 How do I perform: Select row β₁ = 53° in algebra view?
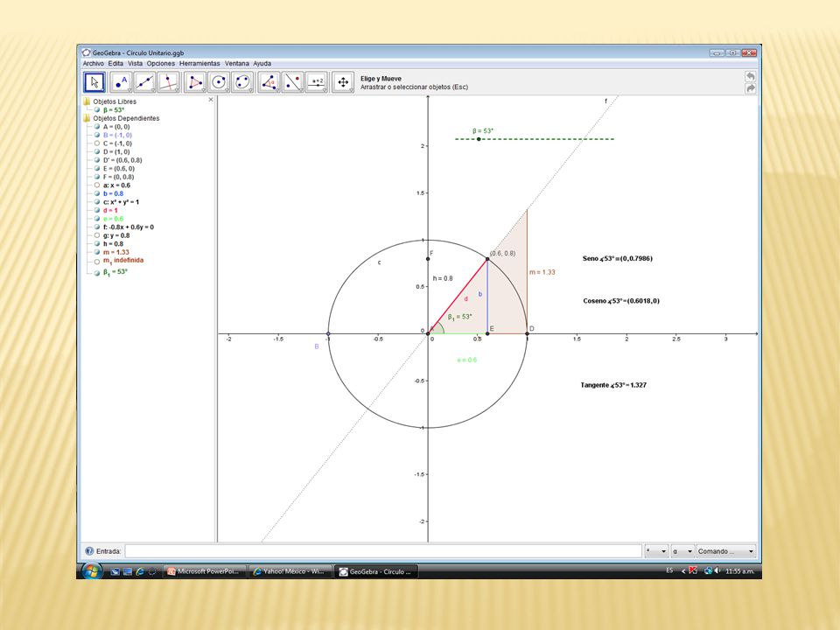pos(115,271)
